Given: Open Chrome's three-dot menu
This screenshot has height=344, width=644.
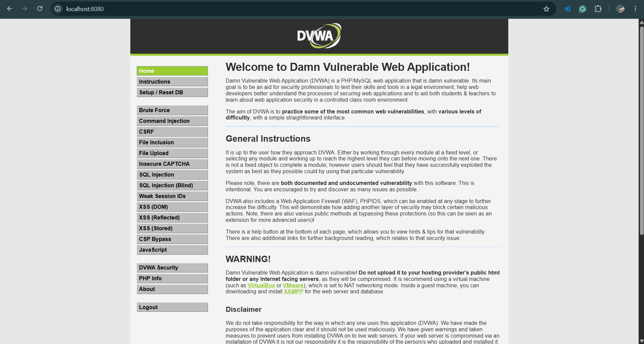Looking at the screenshot, I should [x=635, y=9].
